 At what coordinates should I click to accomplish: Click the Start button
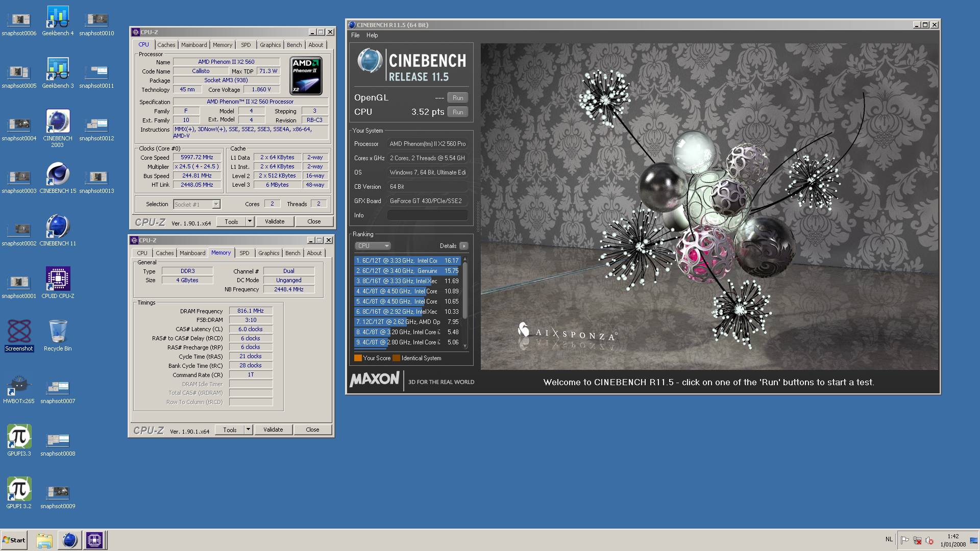[14, 540]
